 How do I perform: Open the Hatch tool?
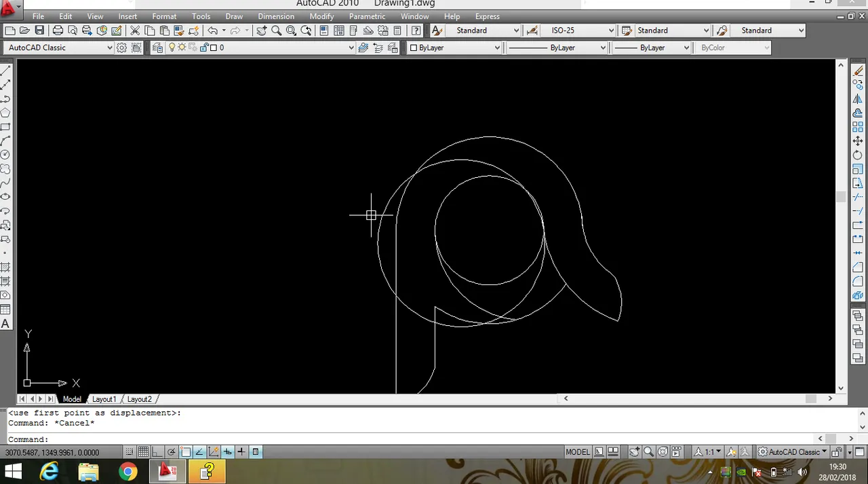tap(5, 268)
